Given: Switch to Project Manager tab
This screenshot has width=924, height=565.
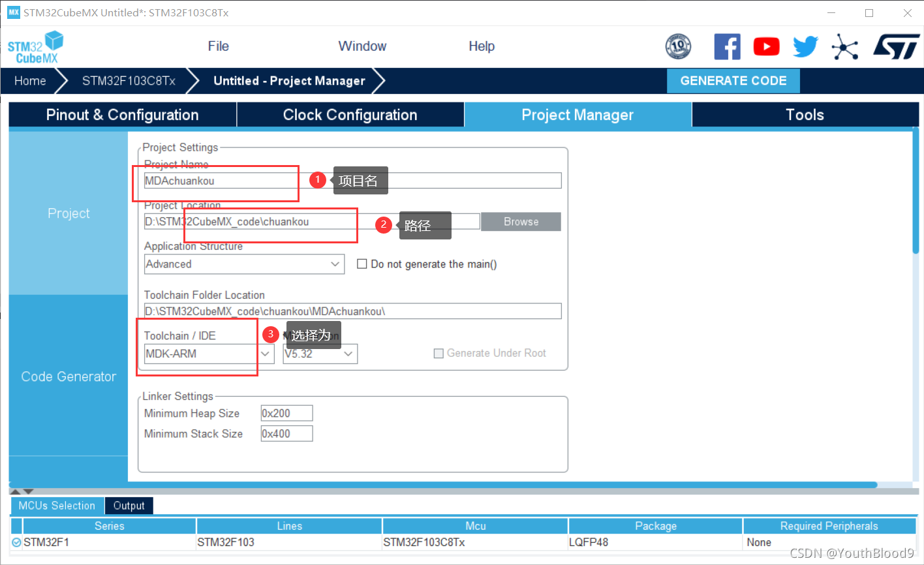Looking at the screenshot, I should click(x=577, y=115).
